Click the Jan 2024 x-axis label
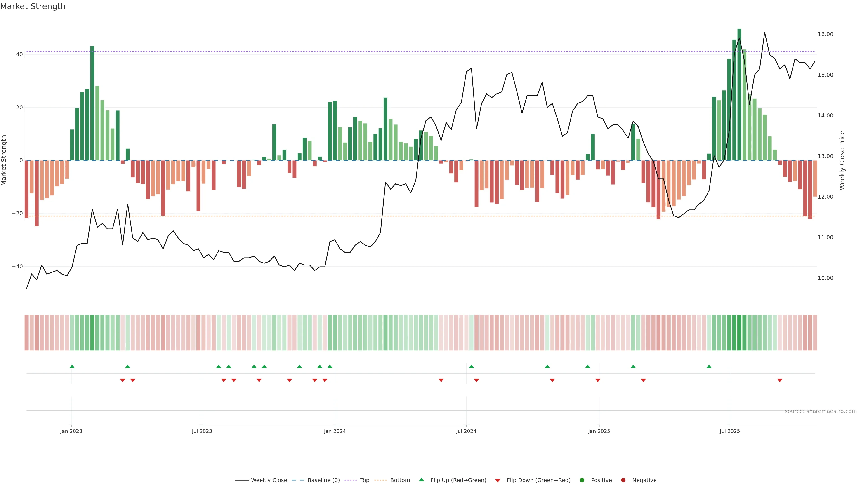Screen dimensions: 868x488 point(335,431)
